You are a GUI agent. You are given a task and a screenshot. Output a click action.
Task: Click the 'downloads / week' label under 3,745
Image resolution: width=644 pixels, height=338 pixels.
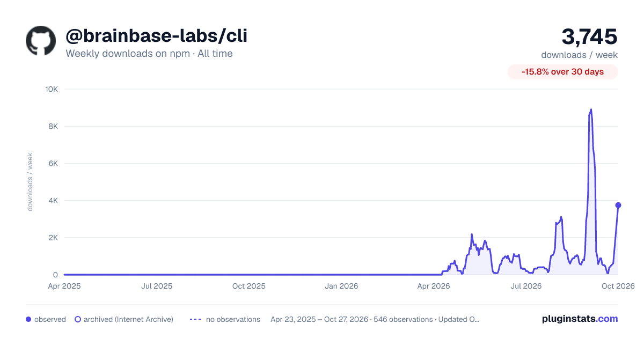coord(580,55)
